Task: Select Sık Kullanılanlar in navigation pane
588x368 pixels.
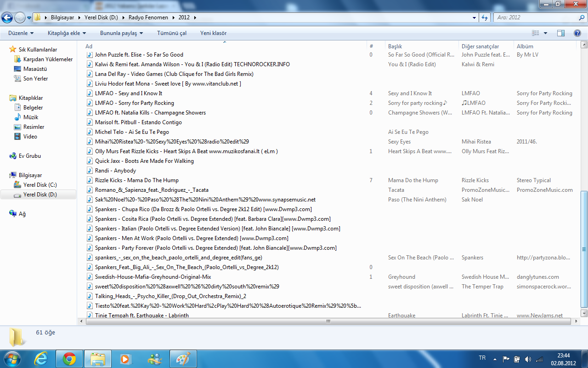Action: coord(38,50)
